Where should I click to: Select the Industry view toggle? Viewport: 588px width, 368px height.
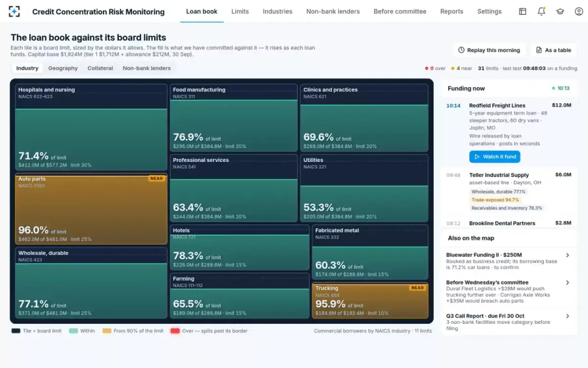click(x=27, y=68)
